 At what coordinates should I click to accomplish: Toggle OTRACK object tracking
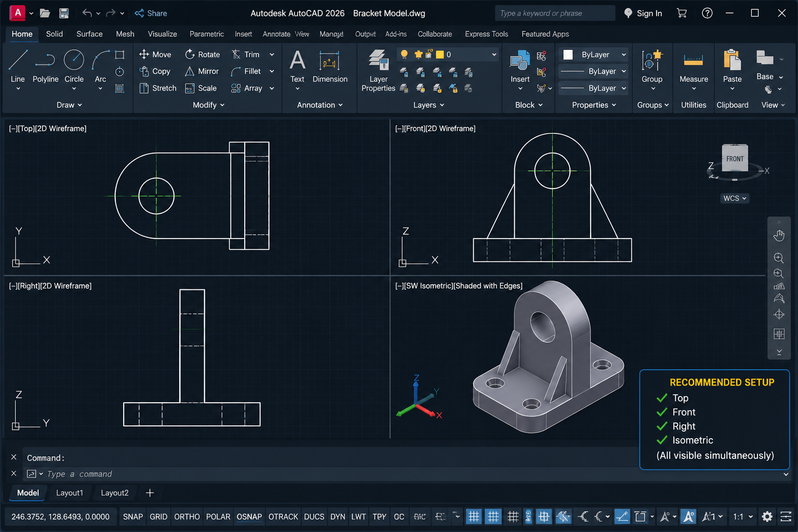click(283, 516)
